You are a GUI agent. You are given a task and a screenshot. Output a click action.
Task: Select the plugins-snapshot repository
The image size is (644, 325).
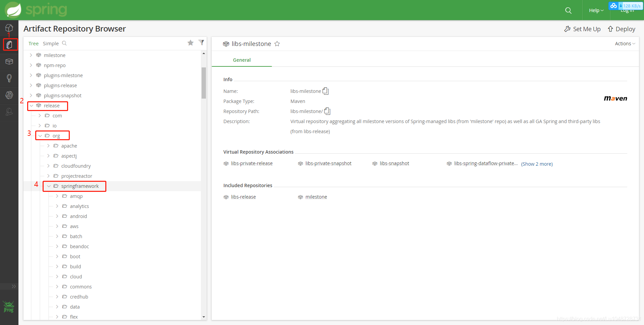[62, 95]
